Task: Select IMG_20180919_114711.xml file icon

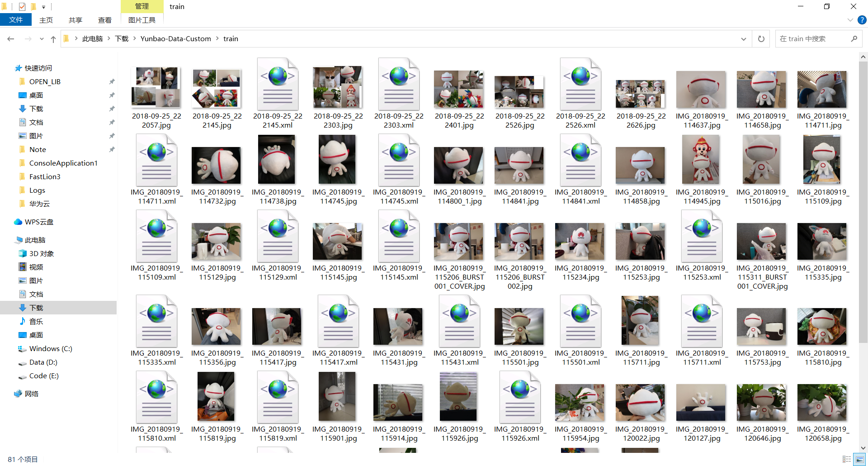Action: (156, 160)
